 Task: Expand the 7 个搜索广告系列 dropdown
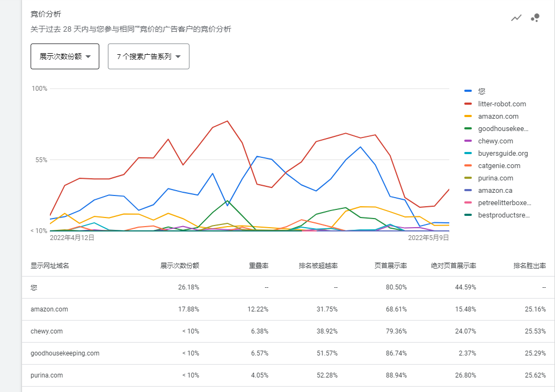click(149, 56)
